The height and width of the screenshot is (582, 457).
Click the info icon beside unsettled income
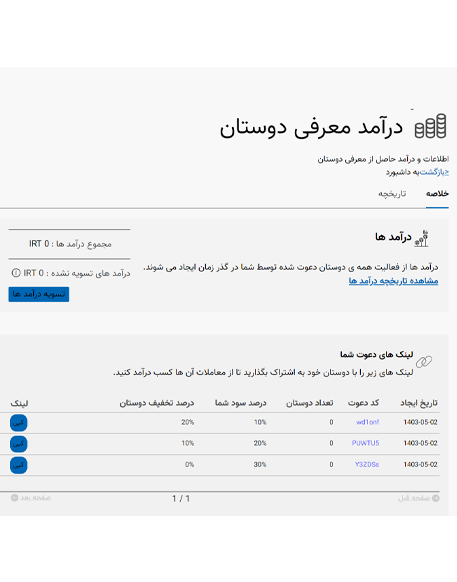pyautogui.click(x=16, y=273)
